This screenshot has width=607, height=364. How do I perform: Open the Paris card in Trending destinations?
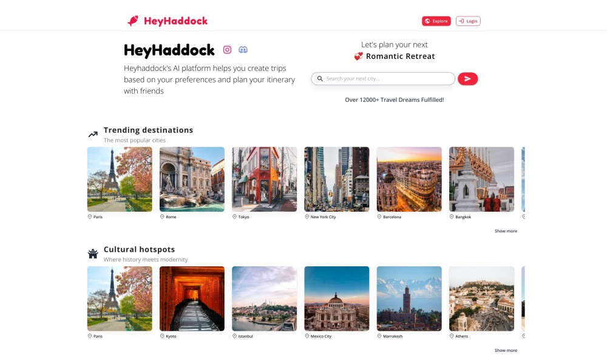120,179
